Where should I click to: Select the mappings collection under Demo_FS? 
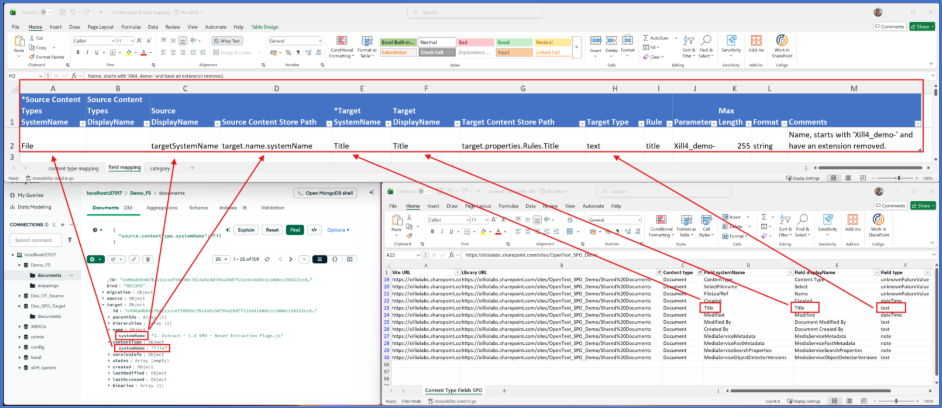(x=49, y=285)
